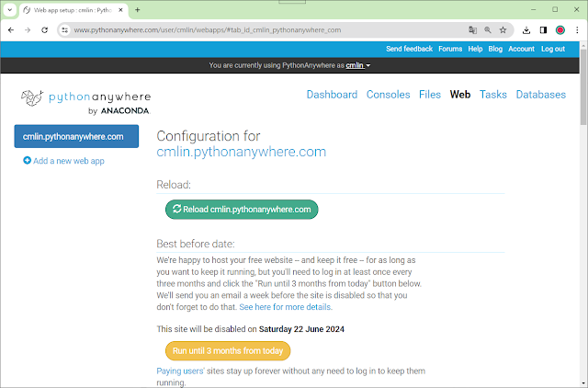Click Send feedback link
The width and height of the screenshot is (588, 388).
pyautogui.click(x=409, y=49)
